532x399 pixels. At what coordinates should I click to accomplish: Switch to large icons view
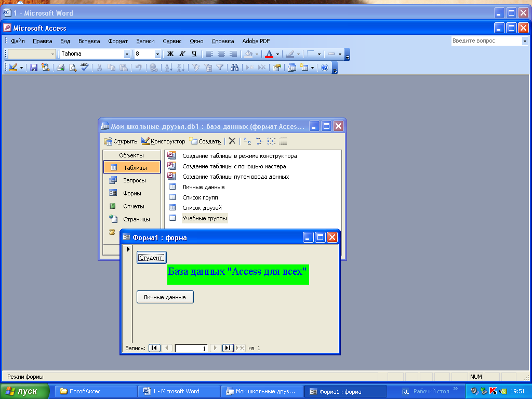[248, 141]
